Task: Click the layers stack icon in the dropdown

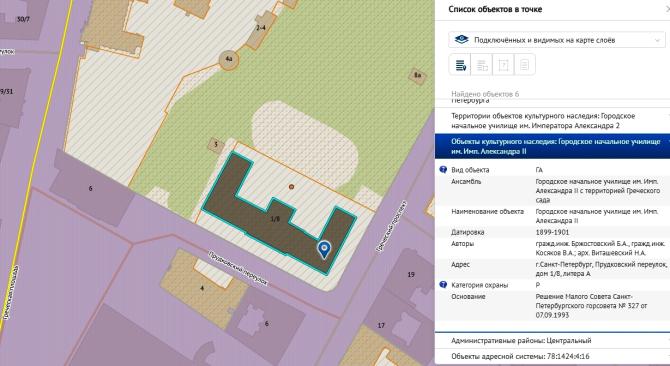Action: 461,40
